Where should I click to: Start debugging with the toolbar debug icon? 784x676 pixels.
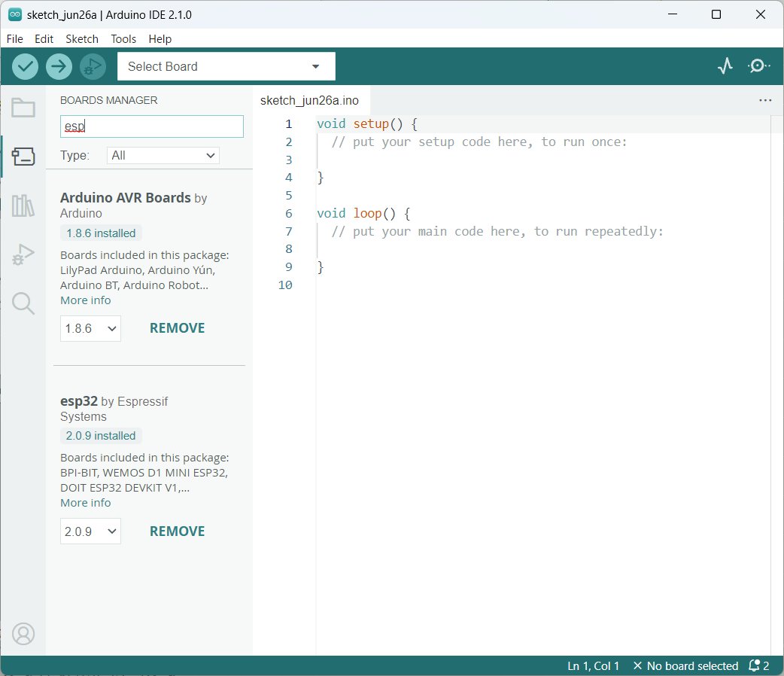coord(93,66)
